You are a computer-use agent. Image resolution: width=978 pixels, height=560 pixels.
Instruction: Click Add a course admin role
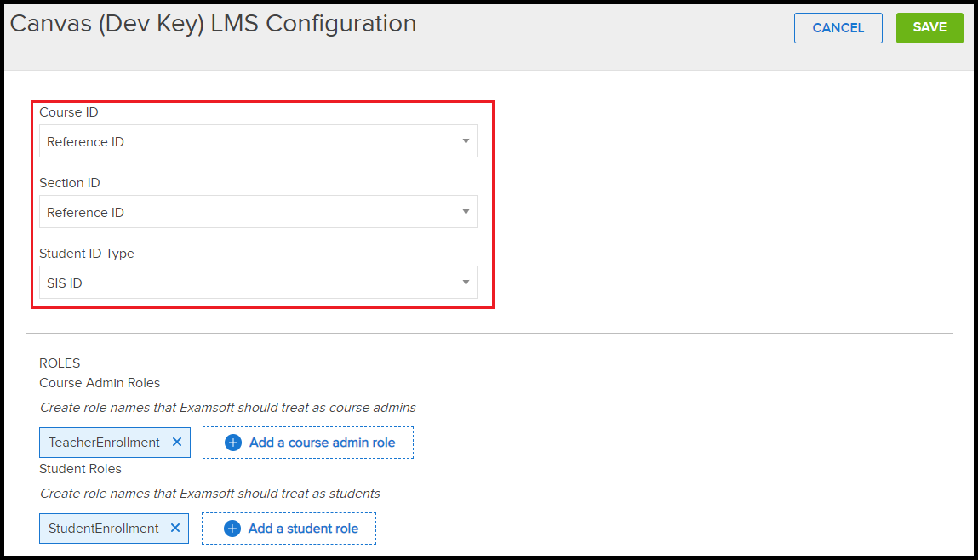318,442
